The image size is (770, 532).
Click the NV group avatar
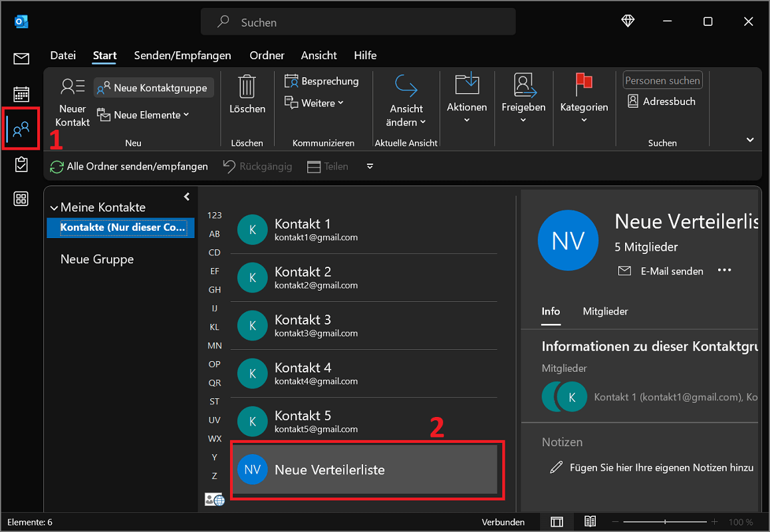pyautogui.click(x=568, y=241)
